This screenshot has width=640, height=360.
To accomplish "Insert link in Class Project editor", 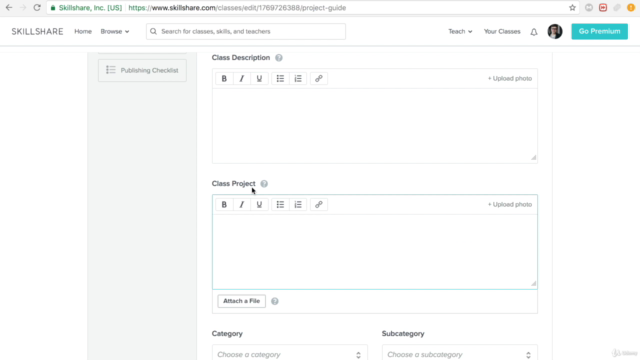I will [x=319, y=204].
